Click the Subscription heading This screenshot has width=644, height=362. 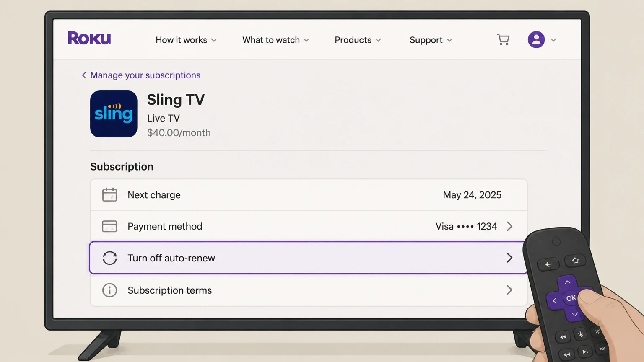pyautogui.click(x=122, y=167)
